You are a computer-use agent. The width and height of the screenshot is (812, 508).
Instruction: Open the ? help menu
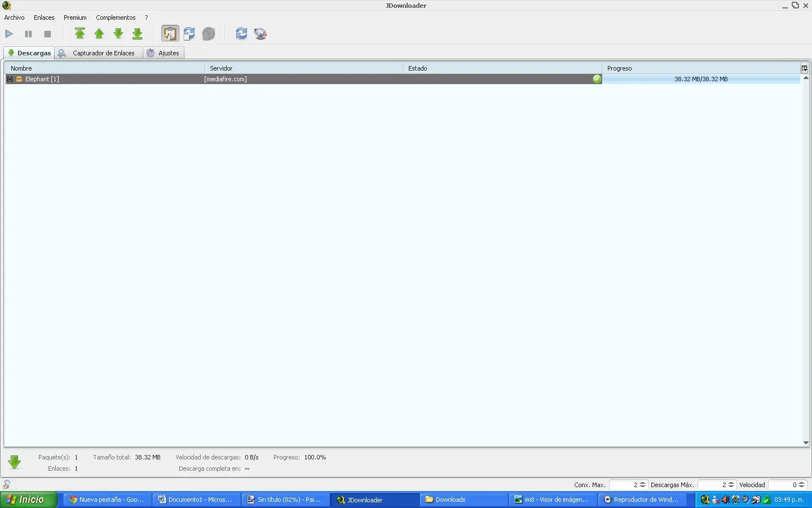tap(147, 17)
